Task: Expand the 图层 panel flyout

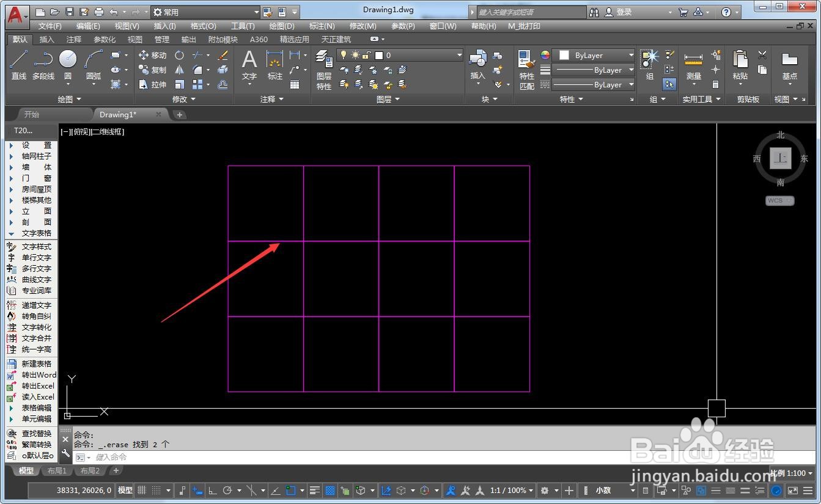Action: (388, 99)
